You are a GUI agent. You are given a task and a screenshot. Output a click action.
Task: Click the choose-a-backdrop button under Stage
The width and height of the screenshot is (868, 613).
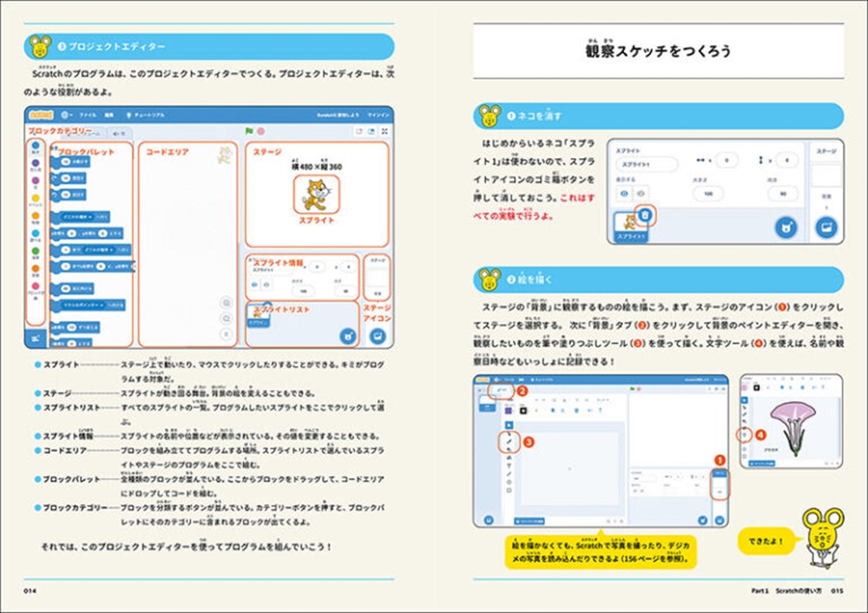click(x=825, y=227)
